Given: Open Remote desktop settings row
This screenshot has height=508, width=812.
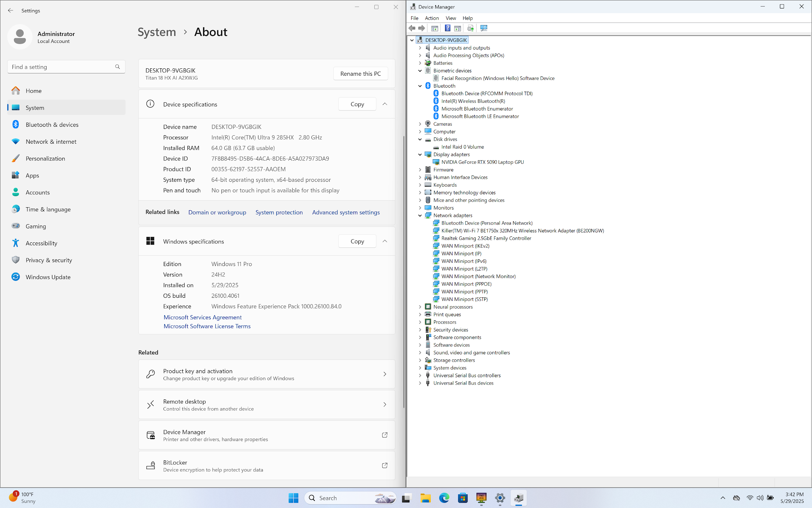Looking at the screenshot, I should tap(266, 405).
